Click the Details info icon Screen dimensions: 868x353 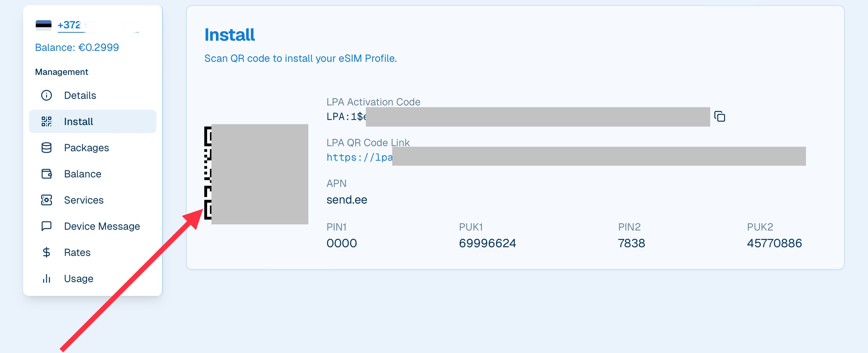click(47, 95)
